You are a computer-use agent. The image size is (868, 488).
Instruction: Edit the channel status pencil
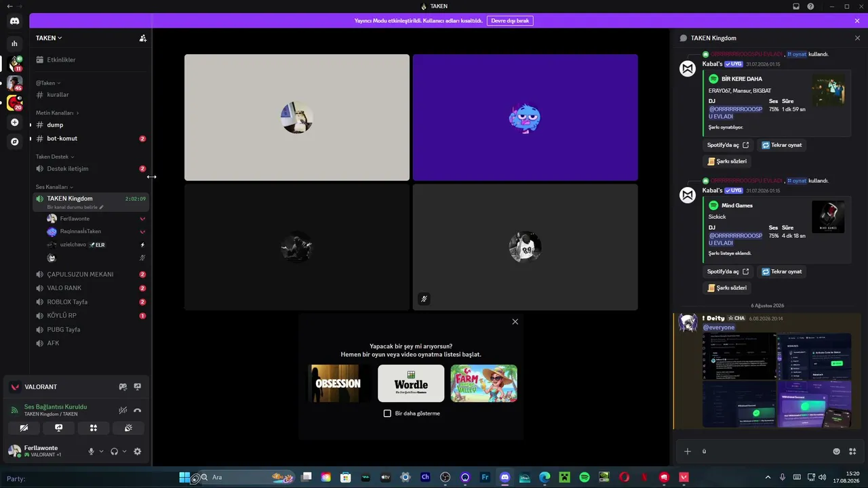tap(102, 207)
